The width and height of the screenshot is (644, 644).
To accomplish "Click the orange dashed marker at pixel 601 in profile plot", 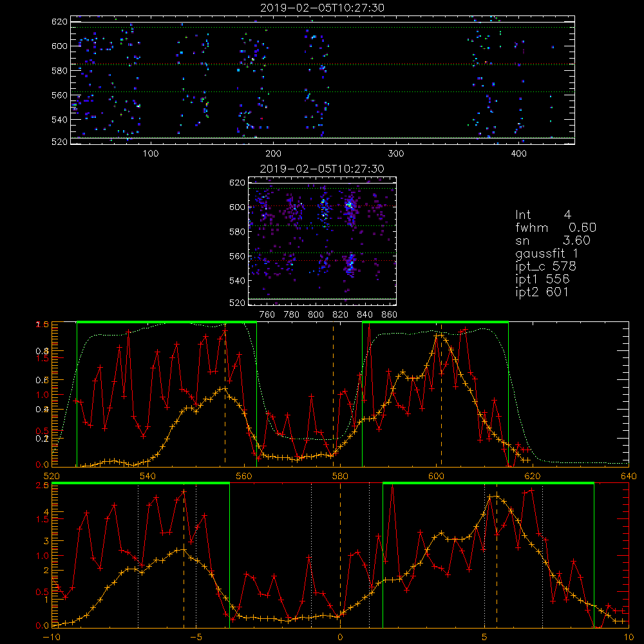I will (442, 394).
